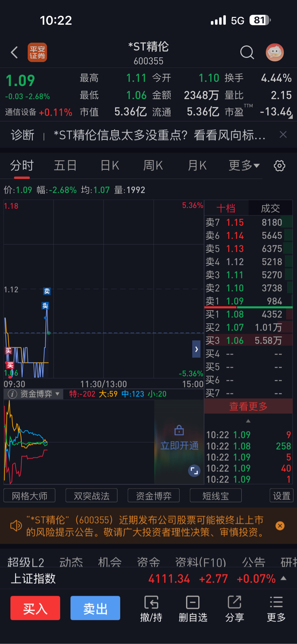
Task: Open the 资金博弈 indicator dropdown
Action: pyautogui.click(x=57, y=394)
